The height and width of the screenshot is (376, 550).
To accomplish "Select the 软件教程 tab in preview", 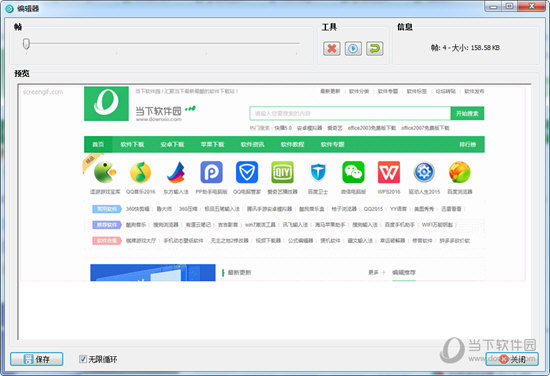I will point(292,144).
